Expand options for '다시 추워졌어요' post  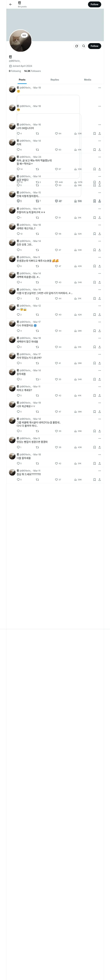(x=99, y=322)
